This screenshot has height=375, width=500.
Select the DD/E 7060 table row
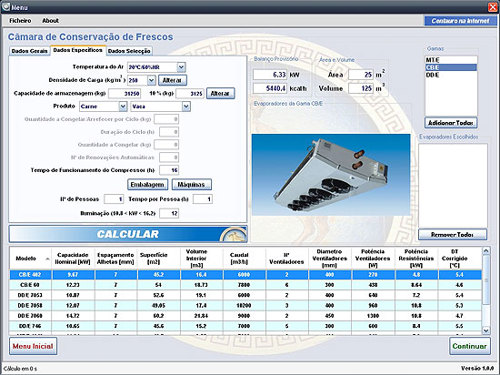tap(246, 316)
